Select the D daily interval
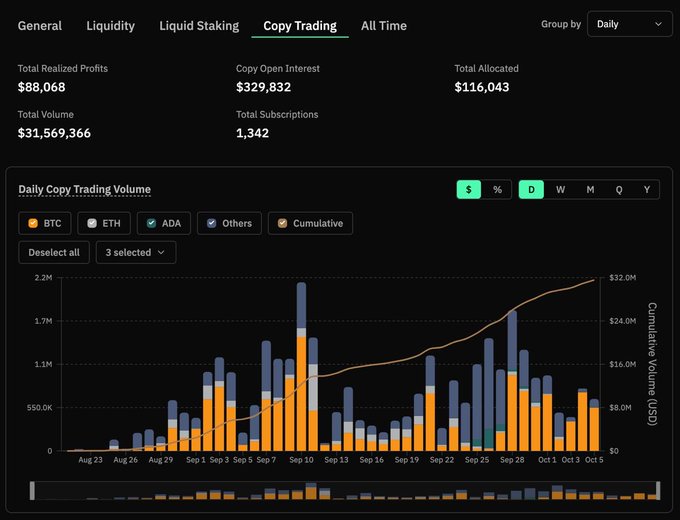The image size is (680, 520). click(x=531, y=190)
